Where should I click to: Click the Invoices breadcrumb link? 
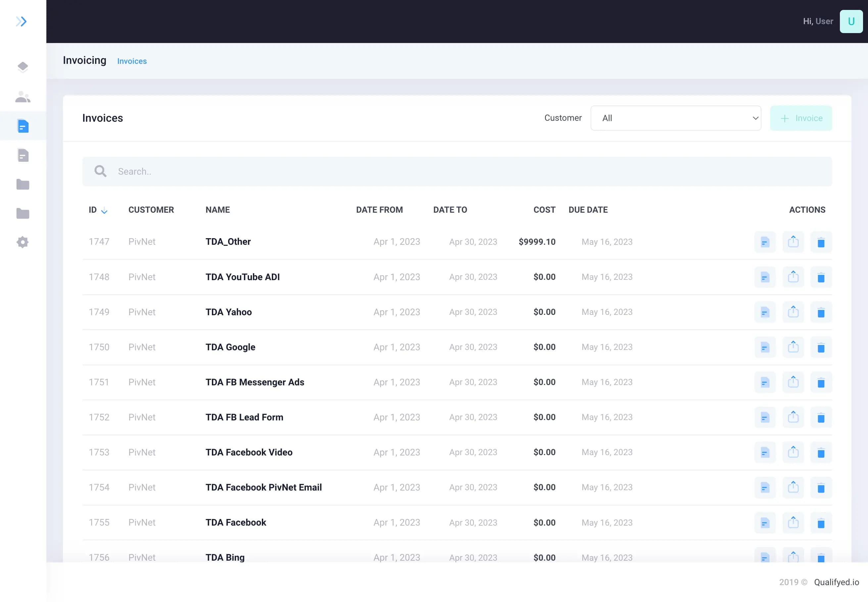coord(132,61)
